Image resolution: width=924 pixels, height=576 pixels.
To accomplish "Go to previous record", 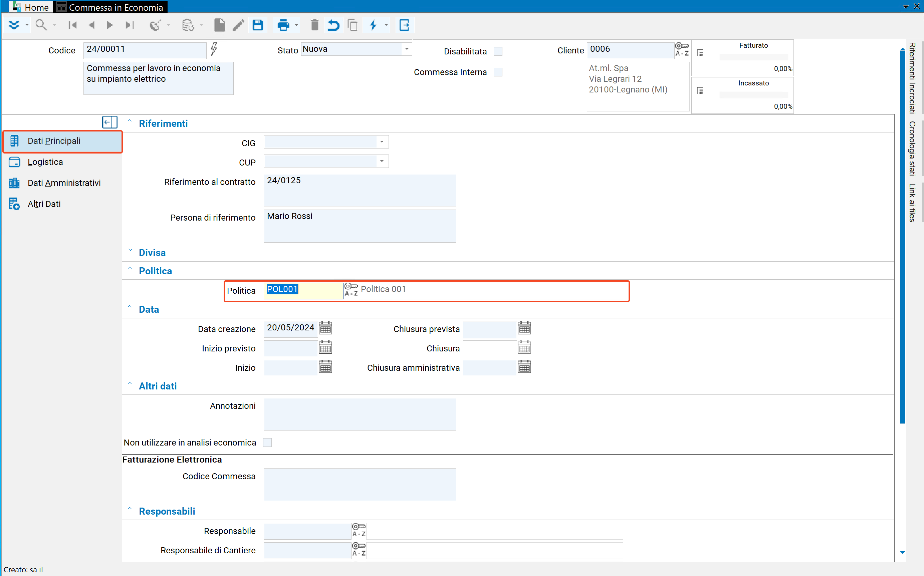I will click(91, 25).
